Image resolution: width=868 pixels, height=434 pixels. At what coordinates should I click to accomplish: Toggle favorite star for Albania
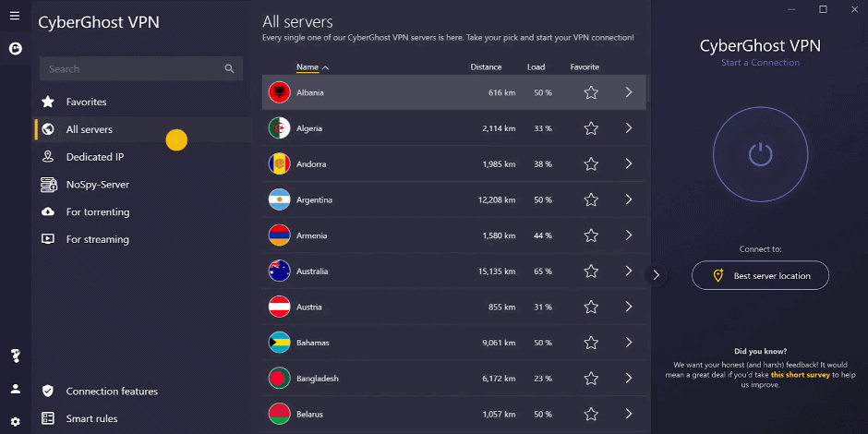pos(591,92)
